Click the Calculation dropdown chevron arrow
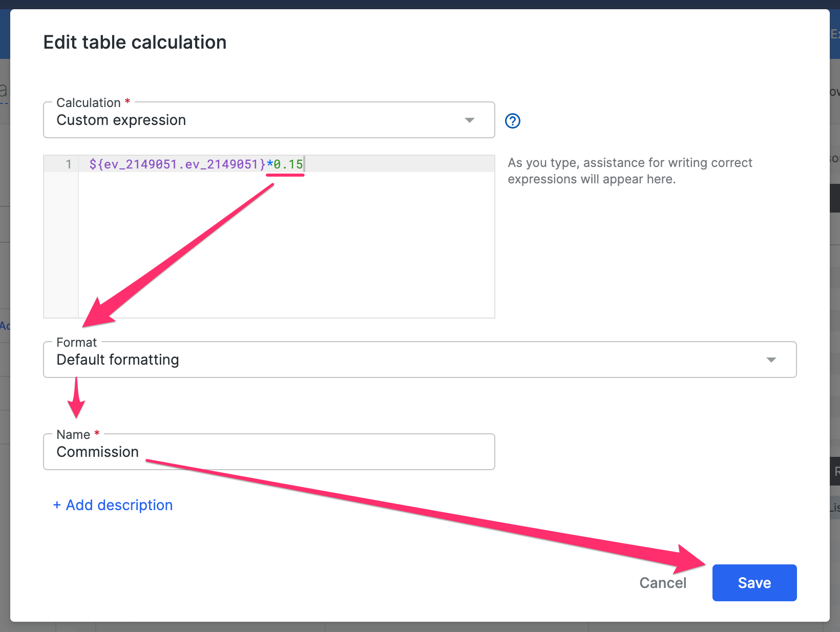Screen dimensions: 840x632 pos(470,120)
